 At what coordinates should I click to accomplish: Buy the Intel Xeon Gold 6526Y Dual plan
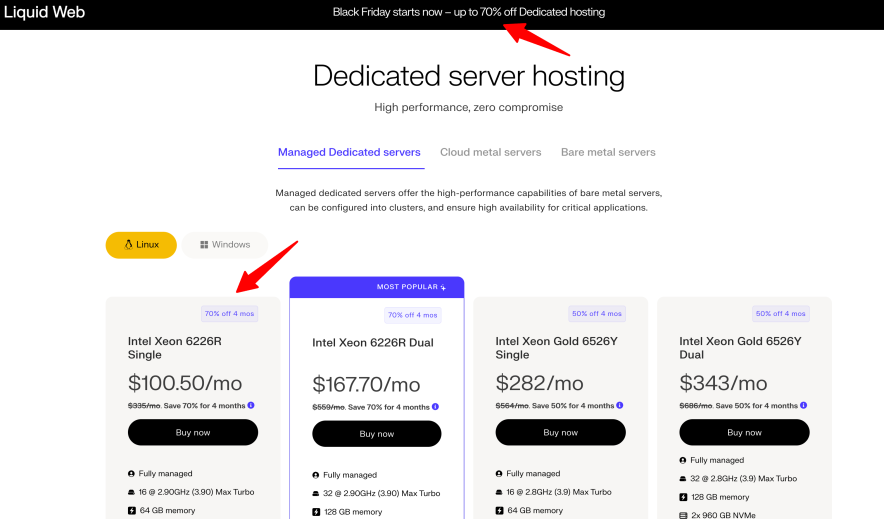[744, 432]
